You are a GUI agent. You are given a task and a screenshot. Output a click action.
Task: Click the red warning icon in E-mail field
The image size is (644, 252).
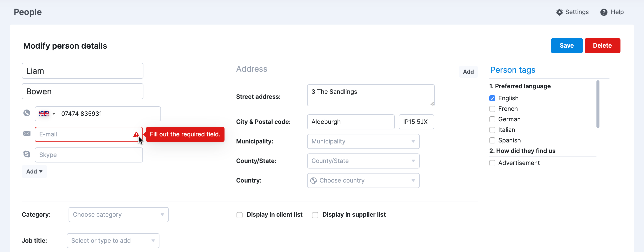click(136, 135)
